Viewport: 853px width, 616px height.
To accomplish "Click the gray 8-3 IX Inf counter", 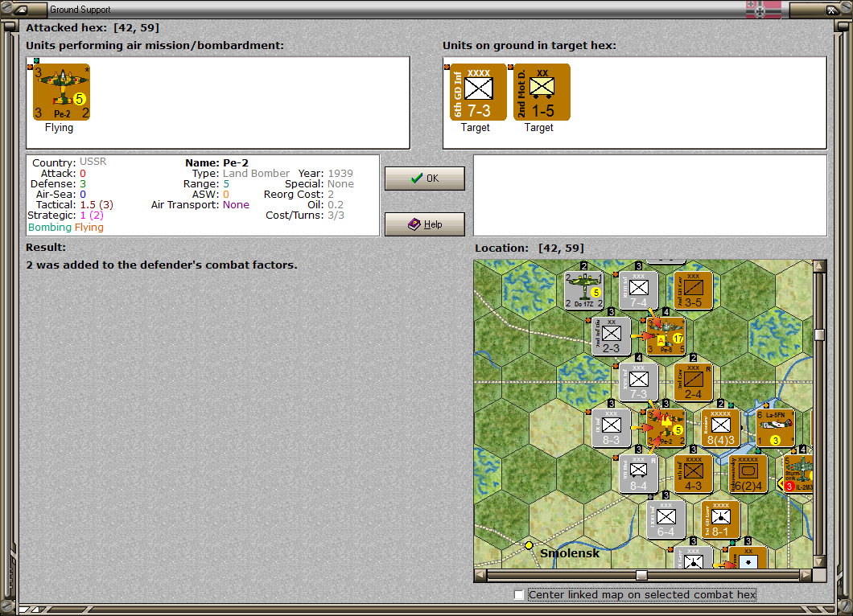I will tap(611, 427).
